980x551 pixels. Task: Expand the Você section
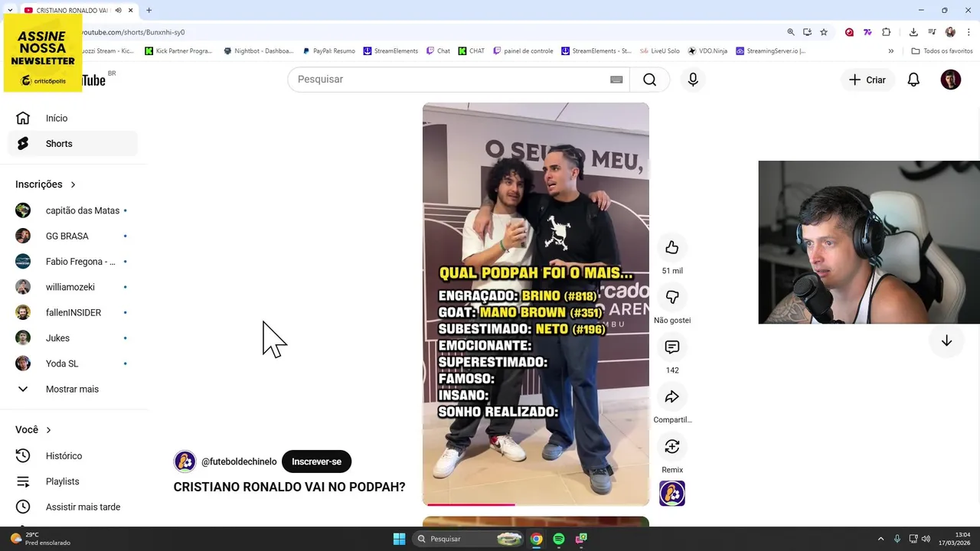click(x=34, y=430)
